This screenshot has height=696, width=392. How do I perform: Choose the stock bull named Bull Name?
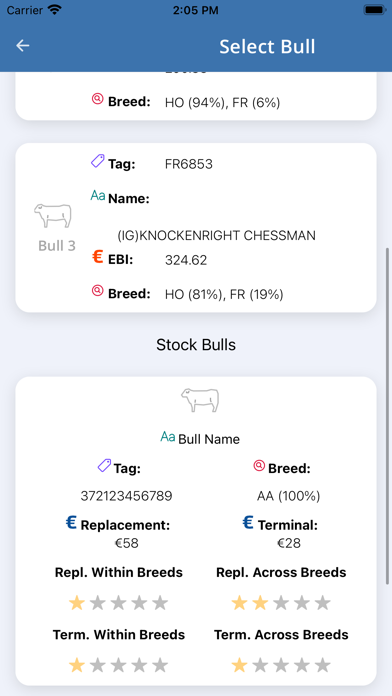pyautogui.click(x=209, y=439)
